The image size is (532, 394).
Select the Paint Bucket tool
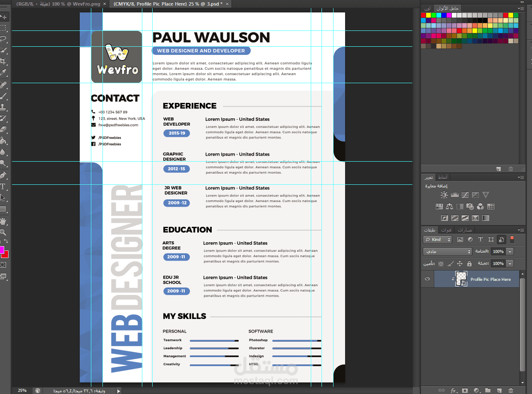coord(3,140)
